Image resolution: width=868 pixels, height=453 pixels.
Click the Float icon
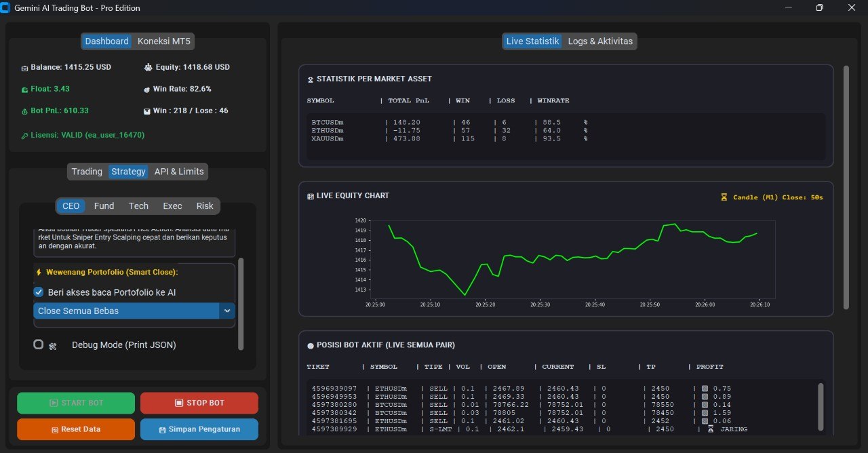[25, 89]
